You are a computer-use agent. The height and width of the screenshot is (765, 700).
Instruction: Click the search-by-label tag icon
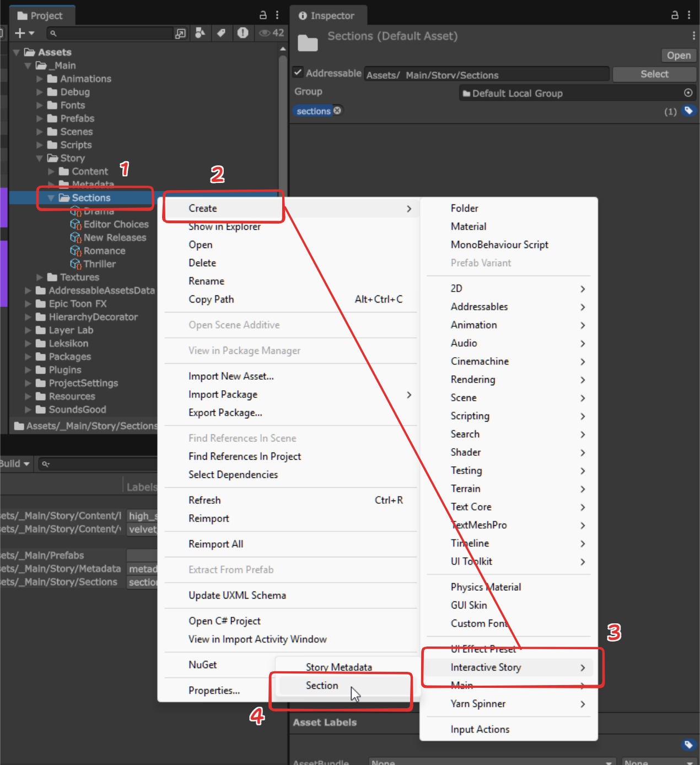pos(222,33)
